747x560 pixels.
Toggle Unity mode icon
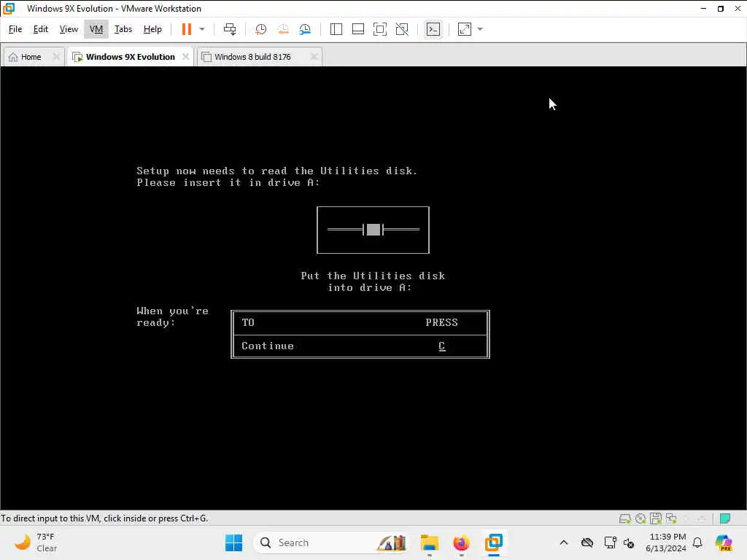(x=402, y=29)
